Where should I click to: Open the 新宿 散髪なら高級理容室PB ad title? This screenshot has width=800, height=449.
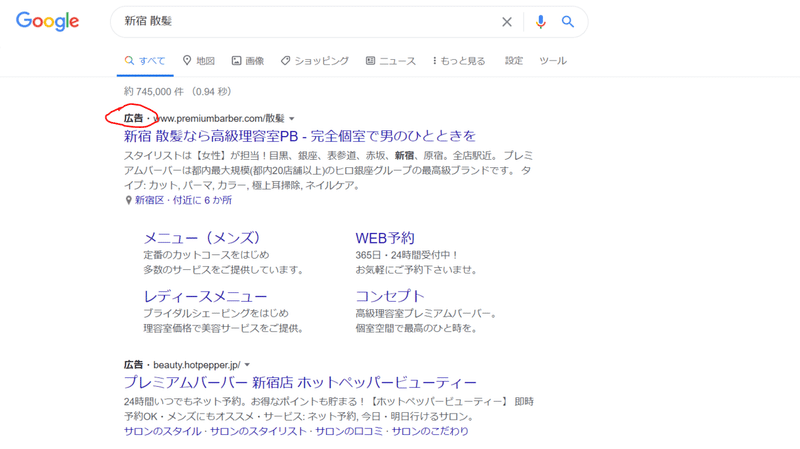coord(299,136)
